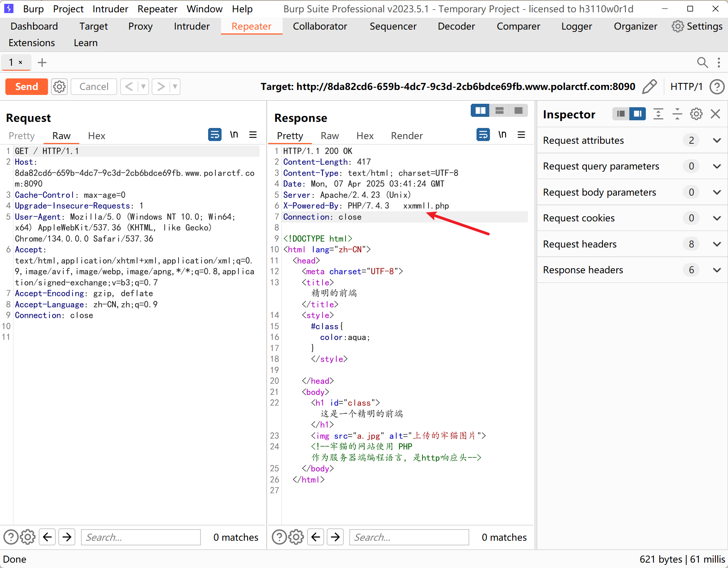Switch Response view to Render tab
Viewport: 728px width, 568px height.
point(407,136)
